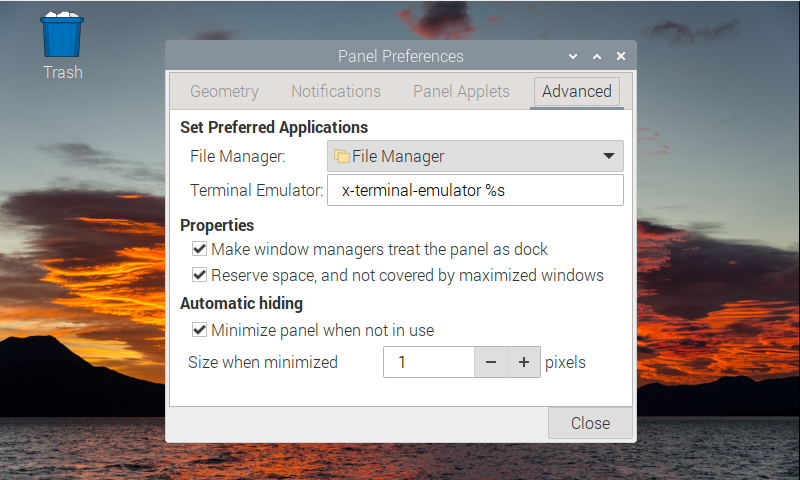
Task: Increase minimized size with plus button
Action: pyautogui.click(x=523, y=362)
